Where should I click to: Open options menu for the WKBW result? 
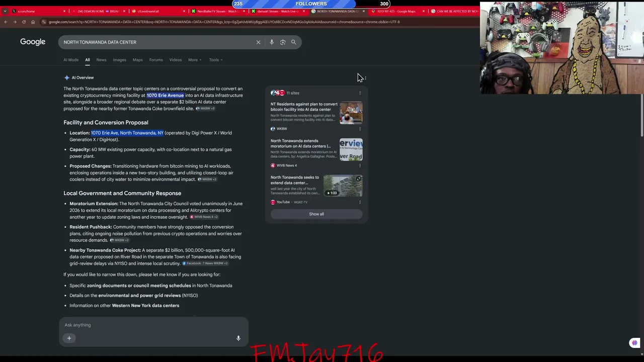(x=360, y=129)
